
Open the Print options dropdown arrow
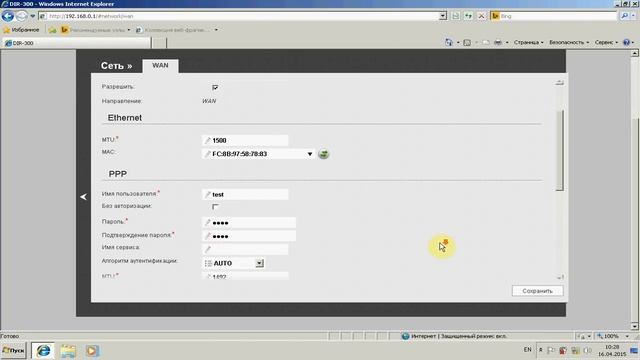(507, 42)
